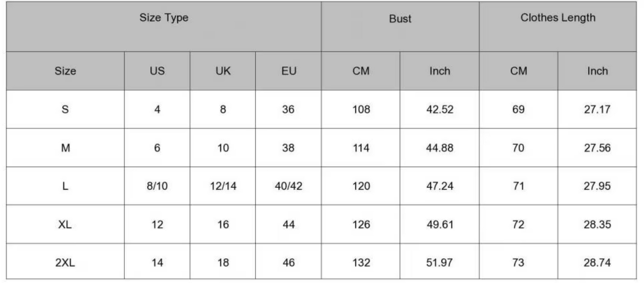
Task: Select the 40/42 EU size cell
Action: [x=289, y=186]
